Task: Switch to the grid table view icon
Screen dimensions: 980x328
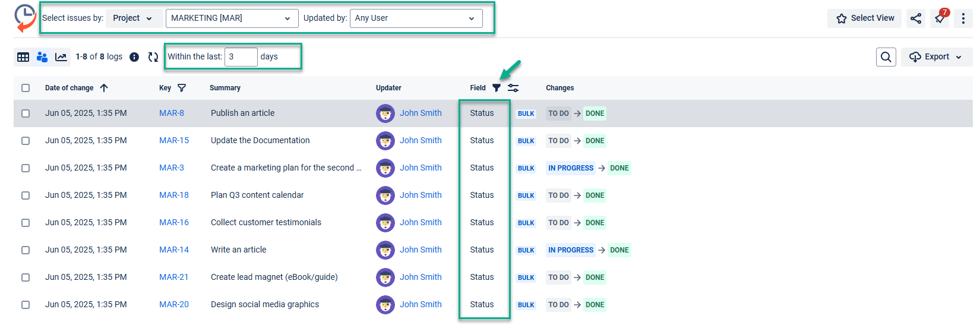Action: (x=23, y=57)
